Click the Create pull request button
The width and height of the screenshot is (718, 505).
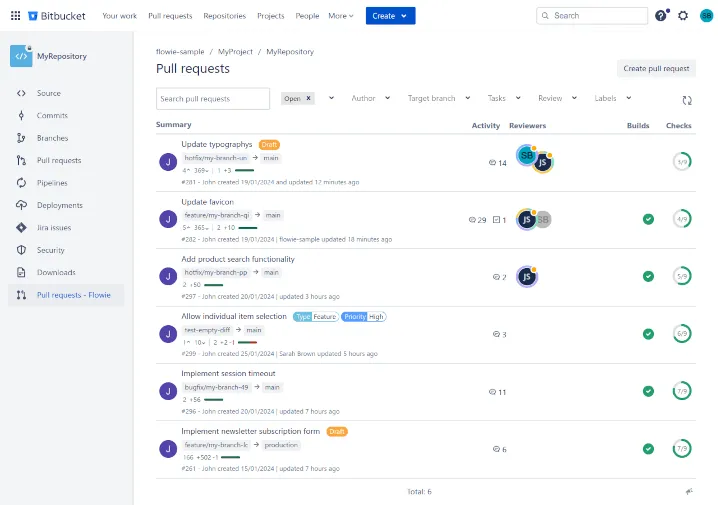pyautogui.click(x=656, y=68)
